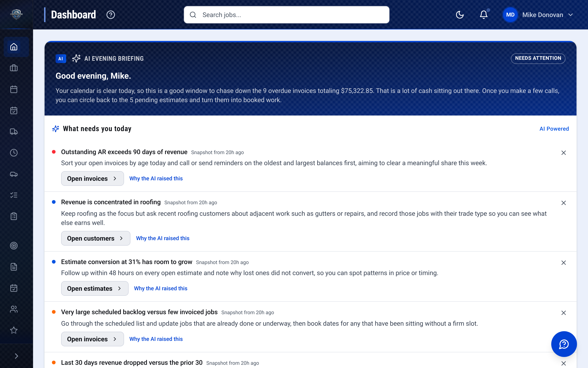Screen dimensions: 588x368
Task: Dismiss the Outstanding AR insight
Action: (563, 152)
